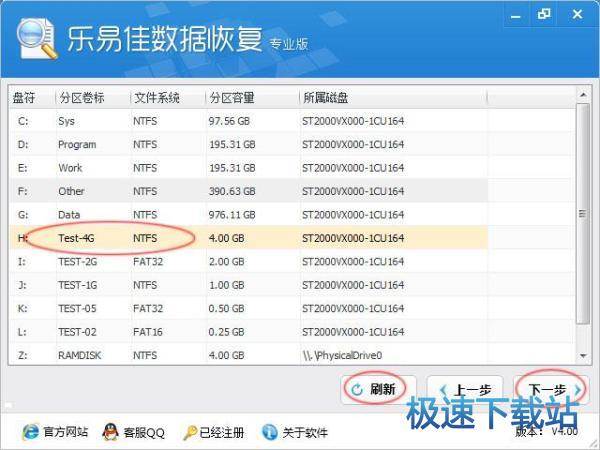Select the J: TEST-1G partition row
This screenshot has height=450, width=600.
tap(249, 285)
